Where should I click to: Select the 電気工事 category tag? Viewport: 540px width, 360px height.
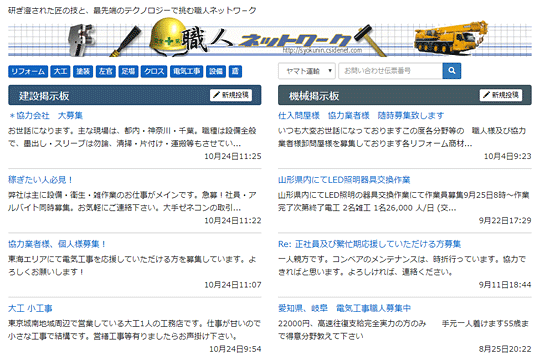point(186,71)
